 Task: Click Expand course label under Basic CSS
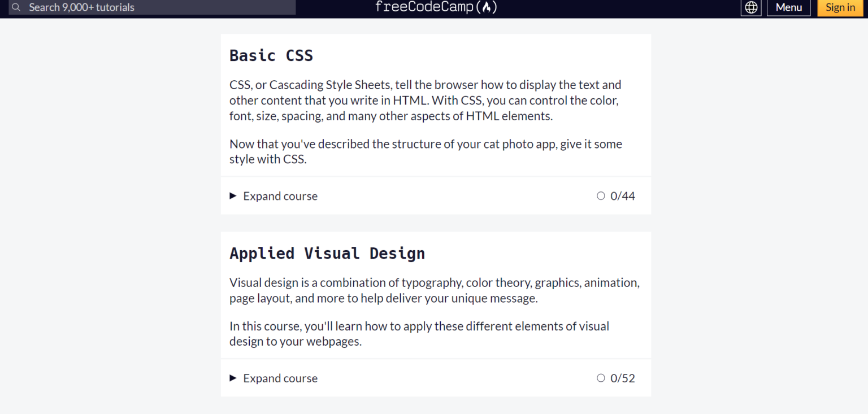point(280,196)
